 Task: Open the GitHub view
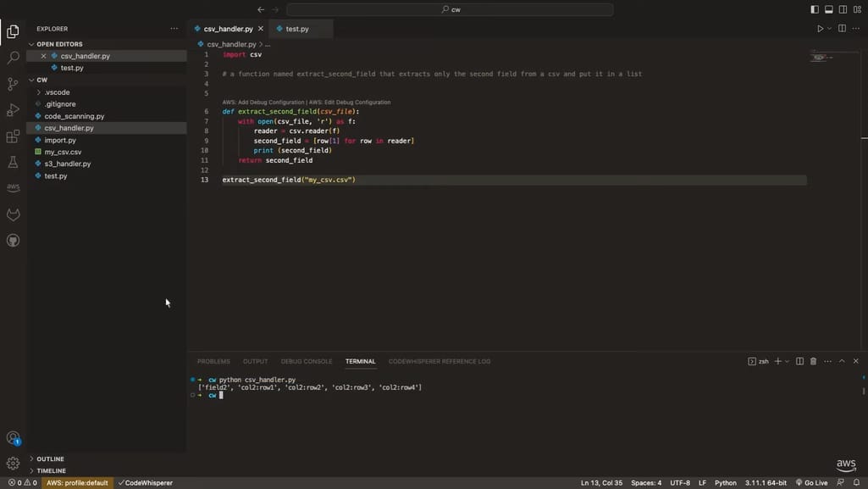[x=13, y=241]
